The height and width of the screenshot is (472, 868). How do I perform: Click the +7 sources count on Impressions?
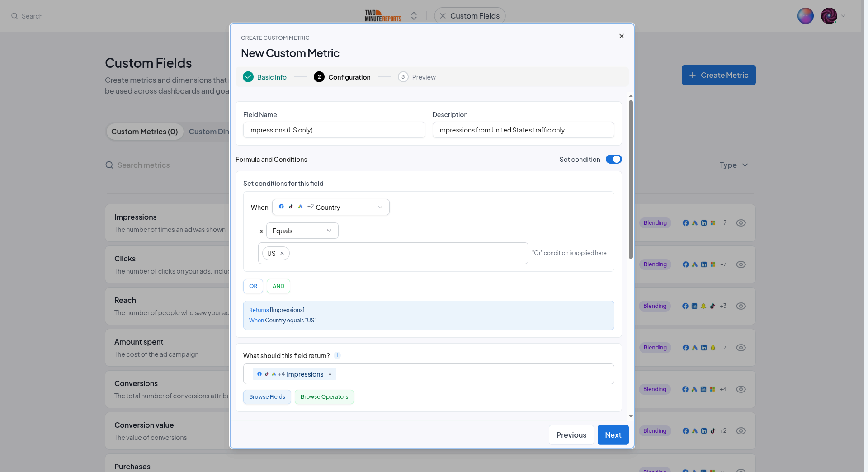coord(723,223)
